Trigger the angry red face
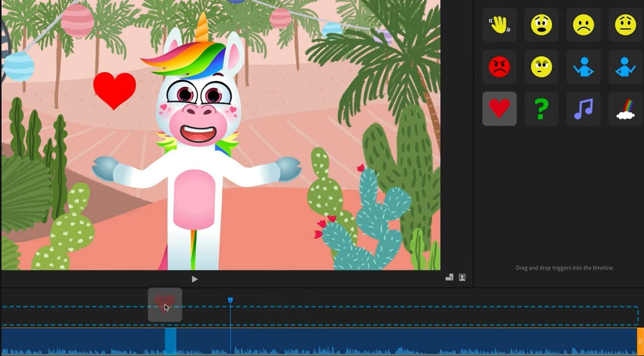 499,67
